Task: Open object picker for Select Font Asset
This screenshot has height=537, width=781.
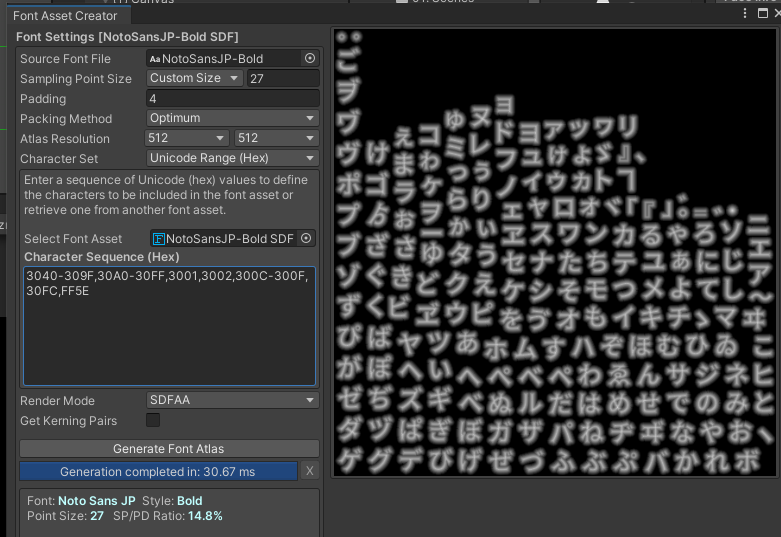Action: click(306, 238)
